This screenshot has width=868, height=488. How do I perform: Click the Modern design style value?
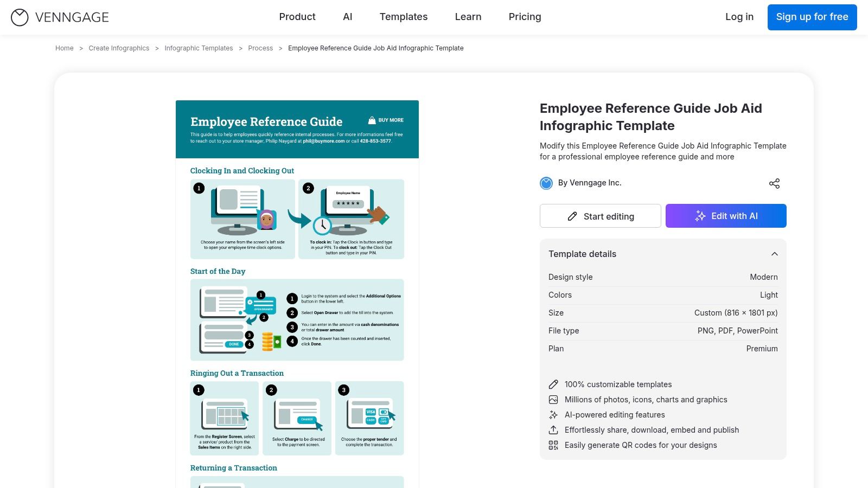pos(764,277)
